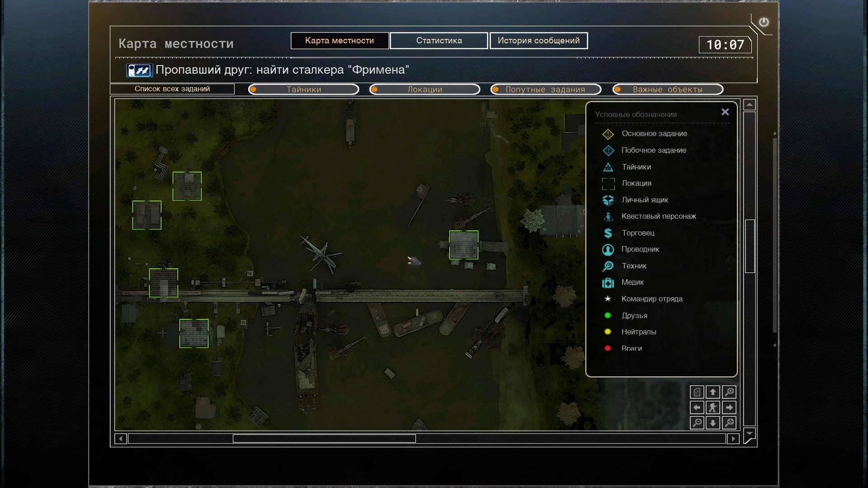Zoom out with the minus magnifier icon

(697, 423)
